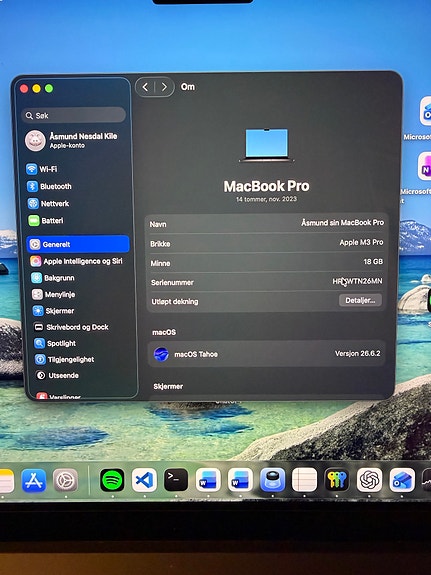Select Skjermer in the sidebar

click(x=53, y=311)
